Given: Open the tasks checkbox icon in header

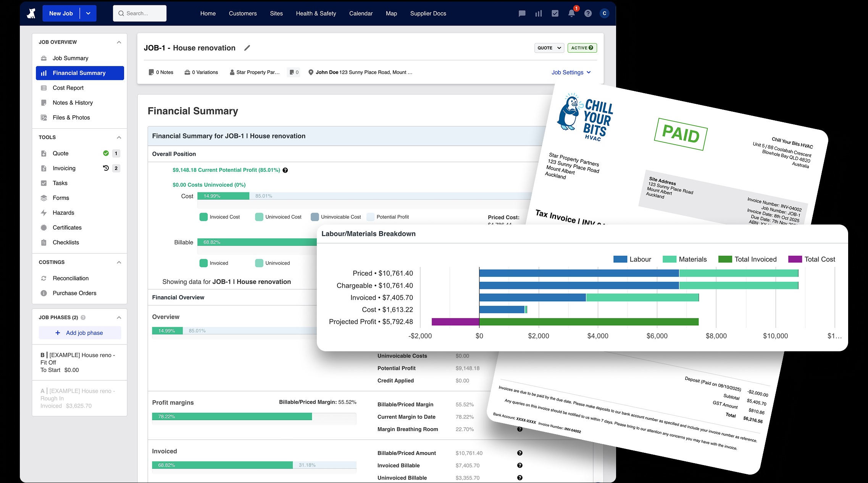Looking at the screenshot, I should [555, 13].
